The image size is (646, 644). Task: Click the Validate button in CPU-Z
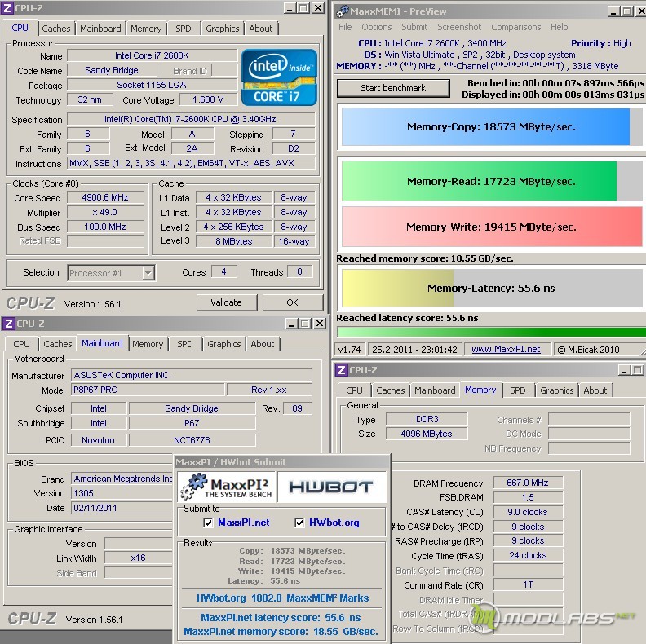[x=226, y=302]
